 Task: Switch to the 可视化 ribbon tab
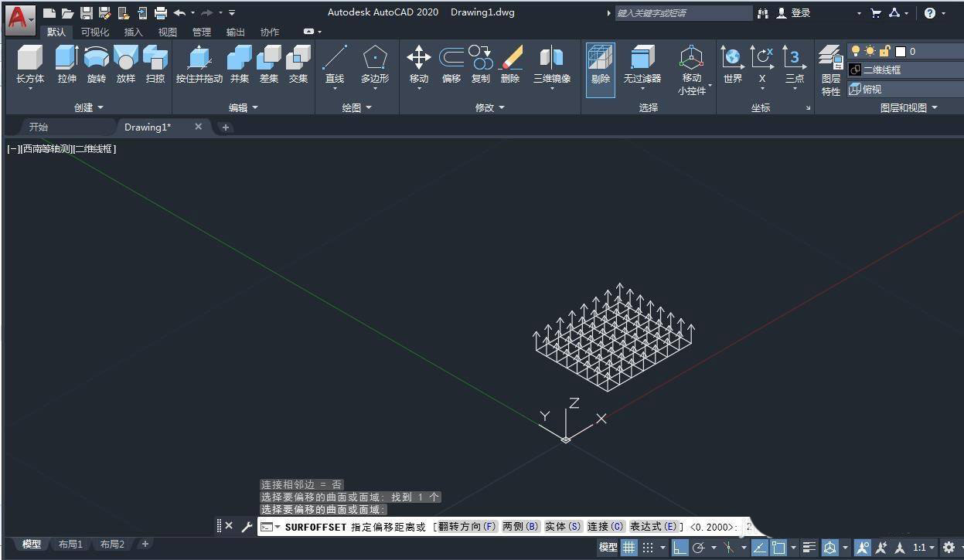click(95, 32)
